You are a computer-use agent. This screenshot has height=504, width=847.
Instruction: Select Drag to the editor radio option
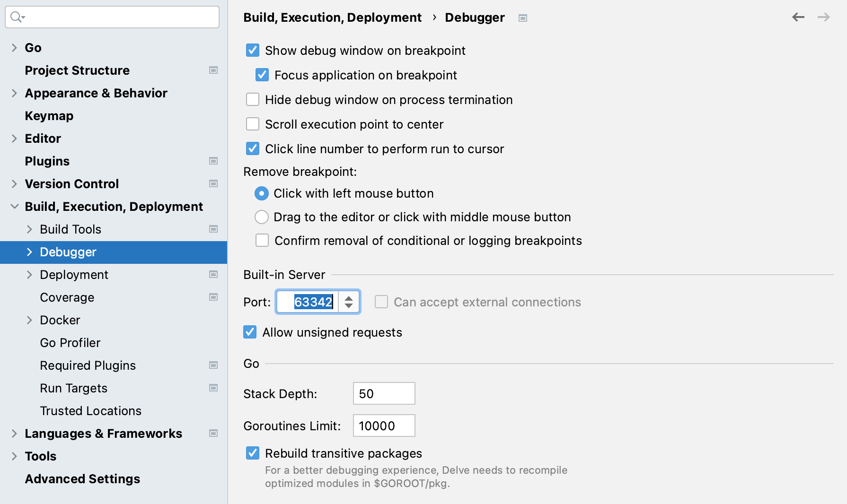coord(262,217)
